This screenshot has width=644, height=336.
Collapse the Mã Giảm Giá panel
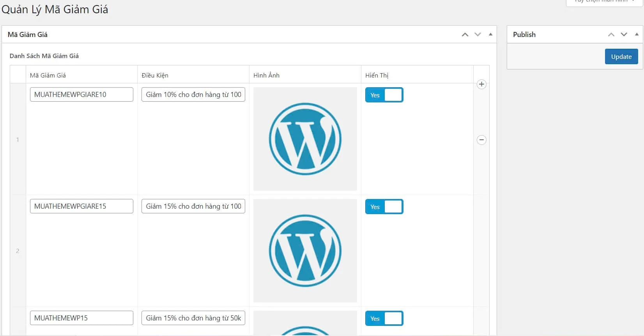490,35
